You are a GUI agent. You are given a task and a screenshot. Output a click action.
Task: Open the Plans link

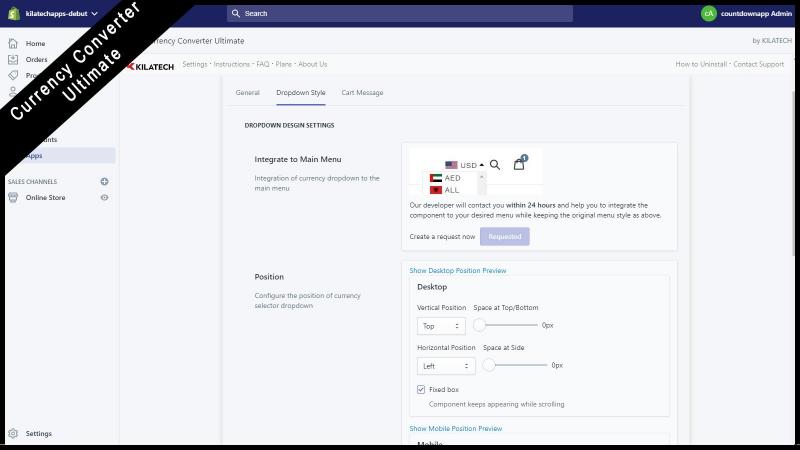click(x=284, y=64)
